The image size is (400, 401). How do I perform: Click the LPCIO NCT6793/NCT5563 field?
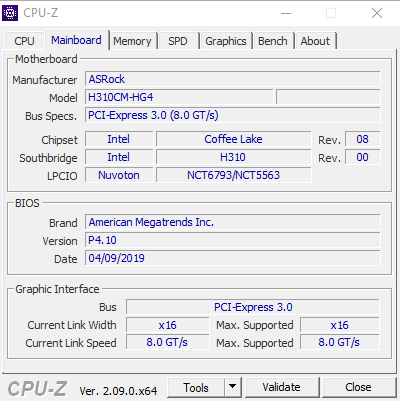233,175
